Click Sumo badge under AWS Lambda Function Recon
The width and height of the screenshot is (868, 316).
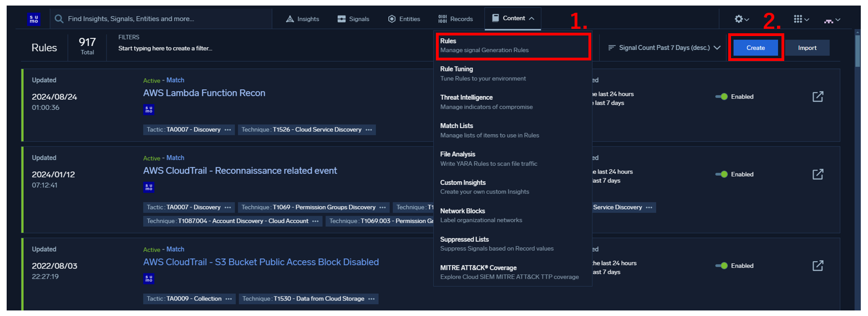[149, 109]
